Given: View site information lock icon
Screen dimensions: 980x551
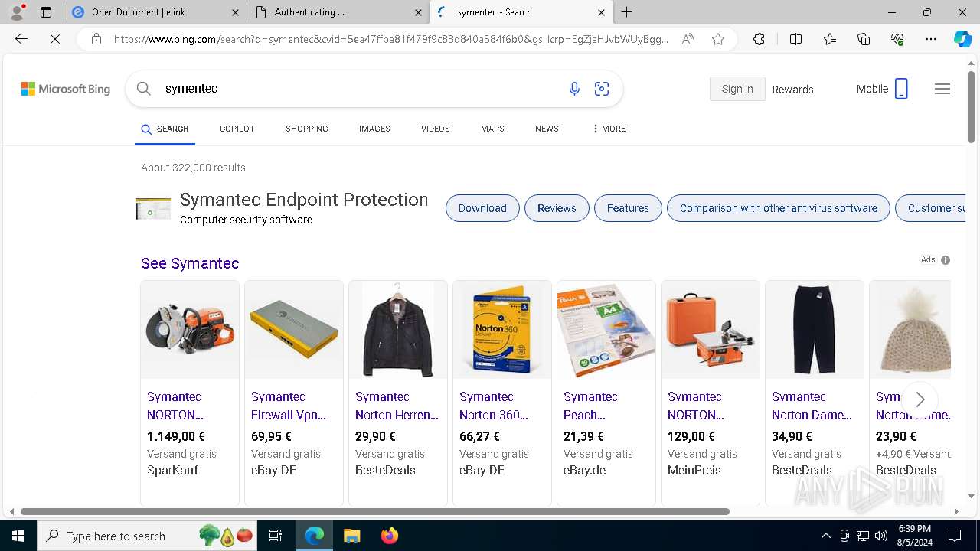Looking at the screenshot, I should (96, 39).
